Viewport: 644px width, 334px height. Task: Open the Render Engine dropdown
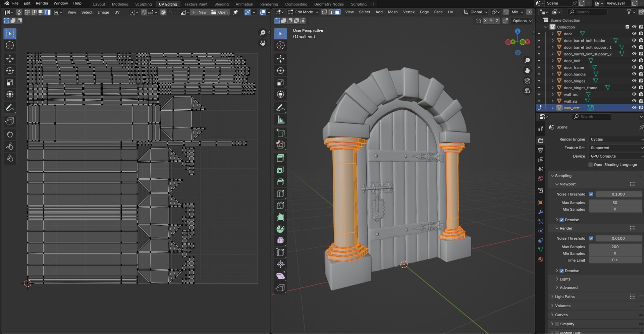tap(616, 139)
